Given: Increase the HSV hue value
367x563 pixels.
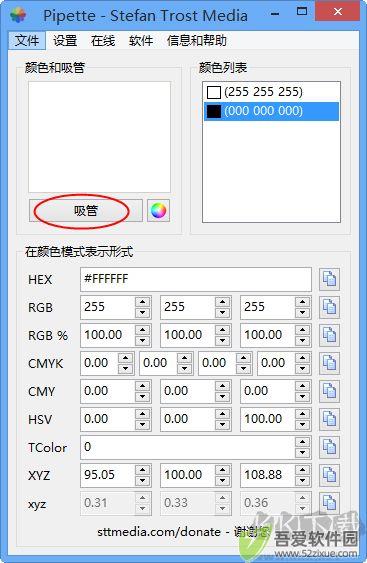Looking at the screenshot, I should [143, 414].
